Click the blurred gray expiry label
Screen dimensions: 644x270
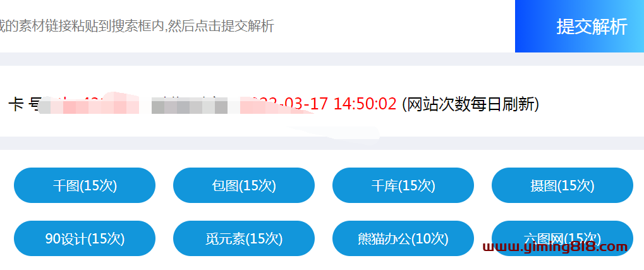[190, 105]
